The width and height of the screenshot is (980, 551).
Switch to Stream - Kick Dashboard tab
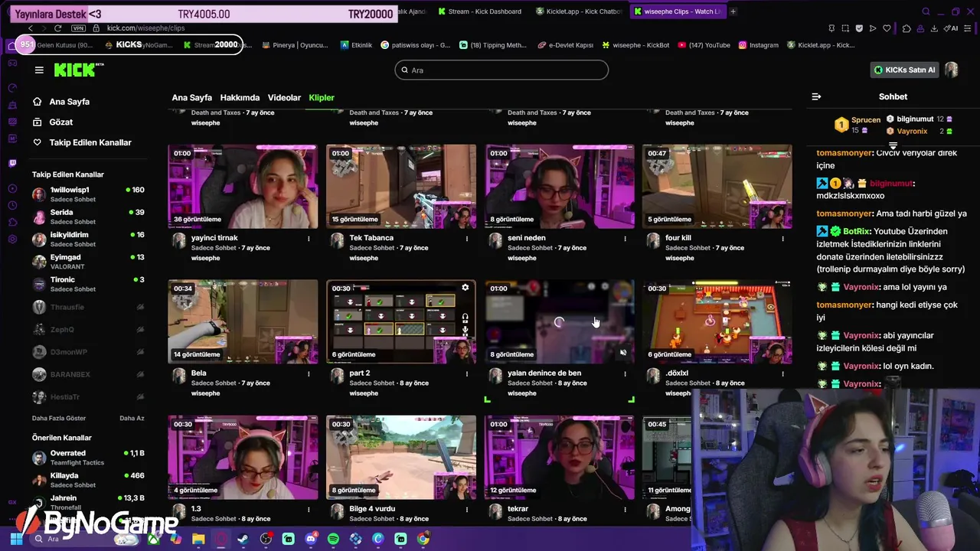click(x=480, y=11)
